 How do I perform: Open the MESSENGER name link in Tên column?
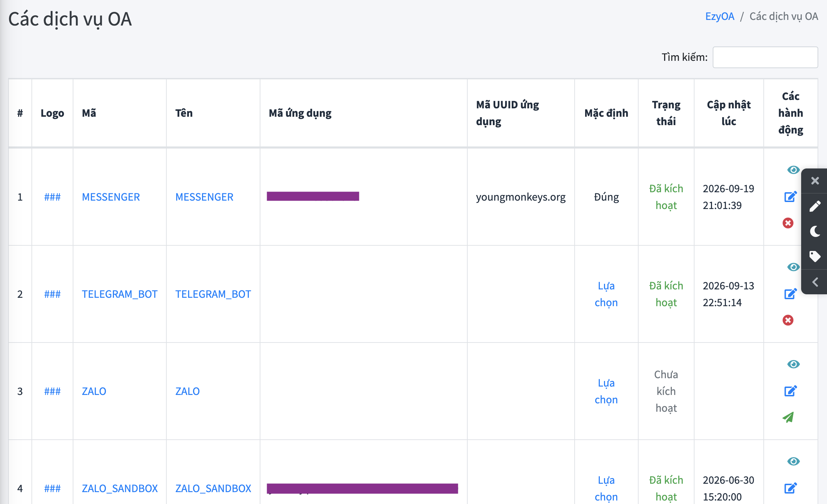pos(204,197)
